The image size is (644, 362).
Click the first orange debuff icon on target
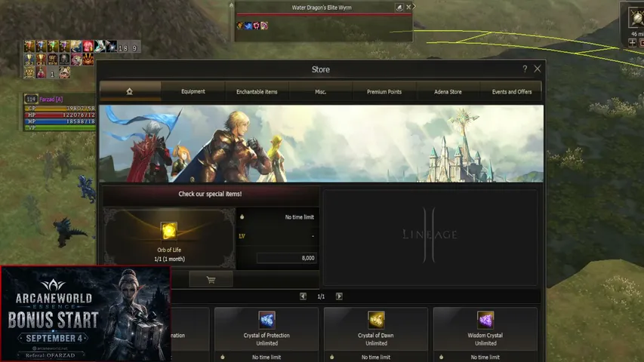[240, 26]
